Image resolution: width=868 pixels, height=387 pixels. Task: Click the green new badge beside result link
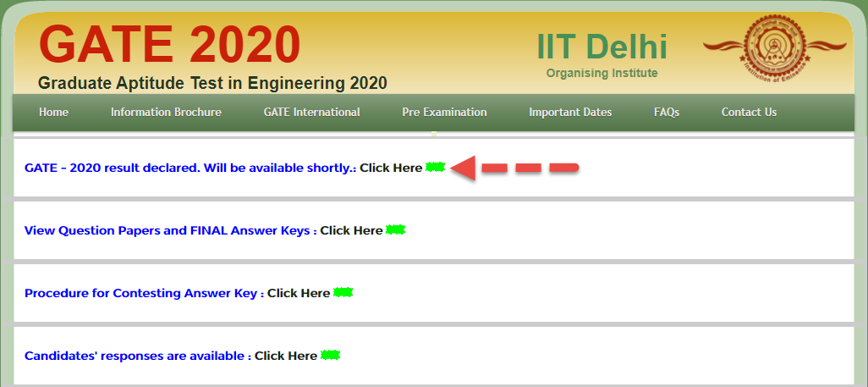[435, 168]
